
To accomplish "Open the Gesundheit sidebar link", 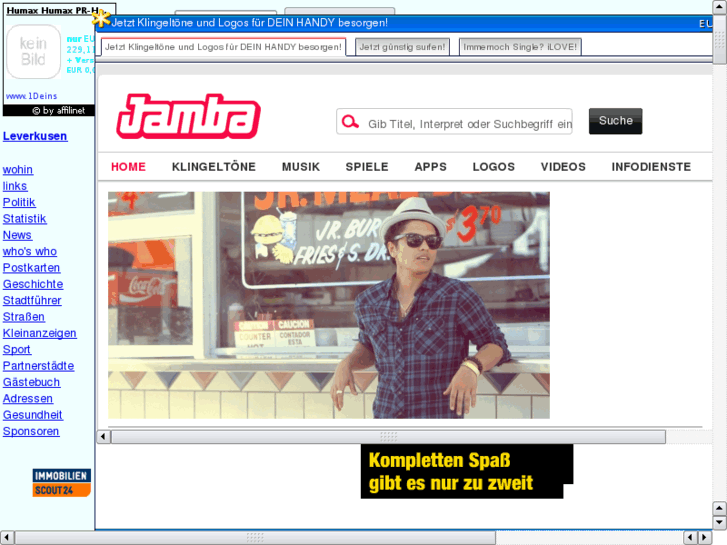I will coord(32,415).
